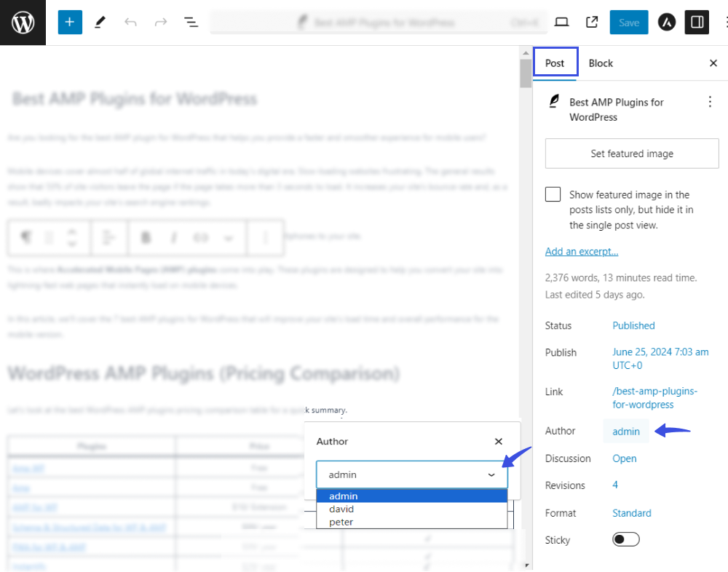Close the settings sidebar
Image resolution: width=728 pixels, height=572 pixels.
point(713,63)
